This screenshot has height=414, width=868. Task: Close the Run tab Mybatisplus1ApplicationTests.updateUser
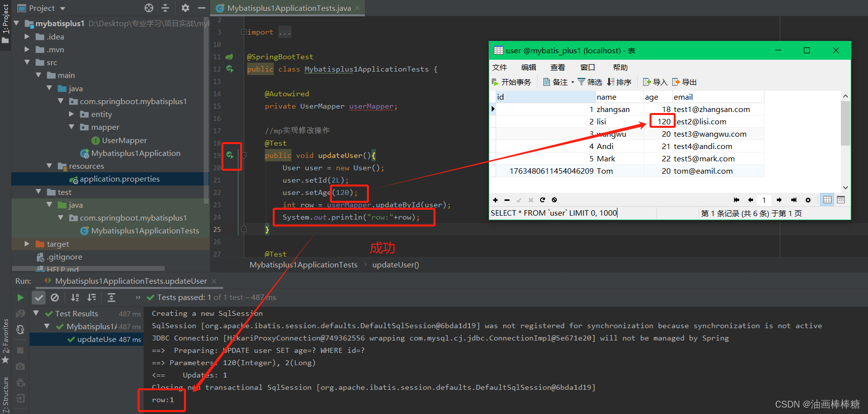214,281
